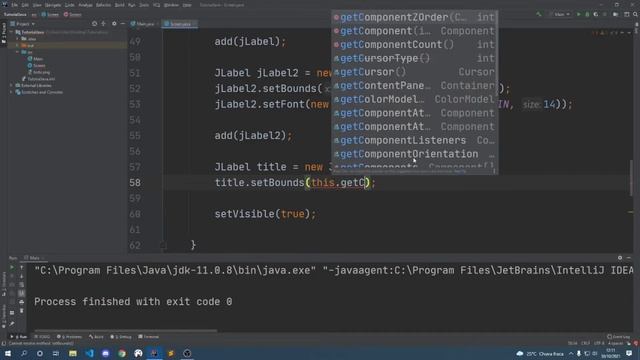Expand External Libraries node
The height and width of the screenshot is (360, 640).
(11, 86)
